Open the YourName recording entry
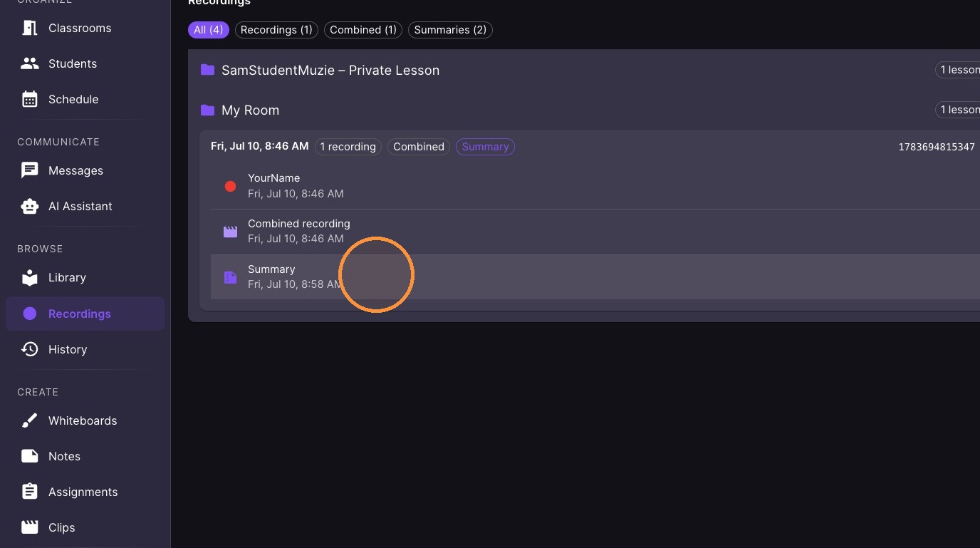This screenshot has width=980, height=548. 595,186
